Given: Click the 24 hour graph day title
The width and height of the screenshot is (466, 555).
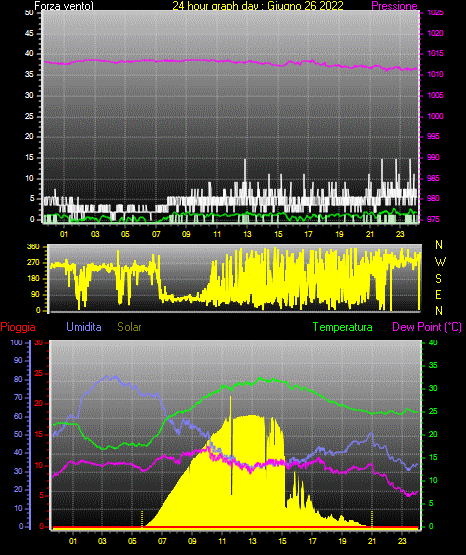Looking at the screenshot, I should [258, 6].
